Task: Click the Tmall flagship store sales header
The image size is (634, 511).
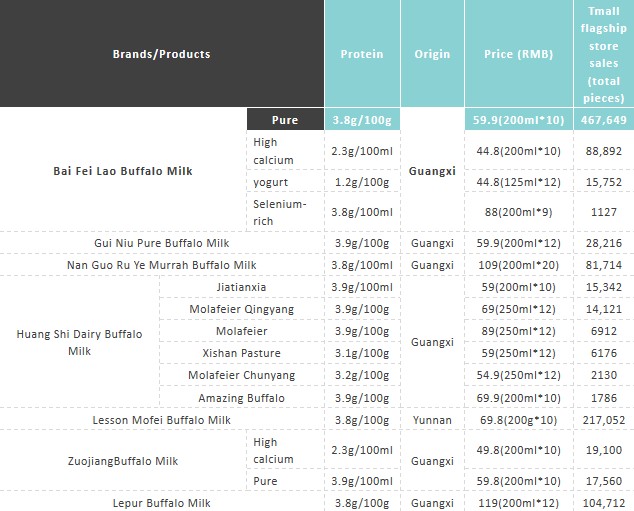Action: 604,53
